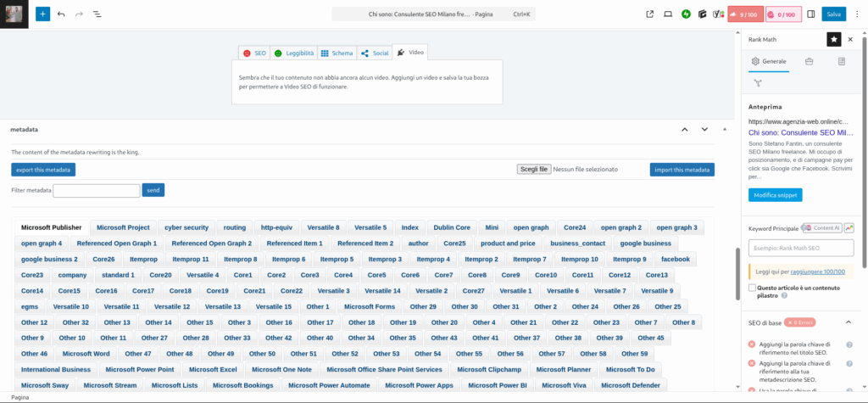Screen dimensions: 868x403
Task: Open the Microsoft Word metadata tab
Action: [86, 354]
